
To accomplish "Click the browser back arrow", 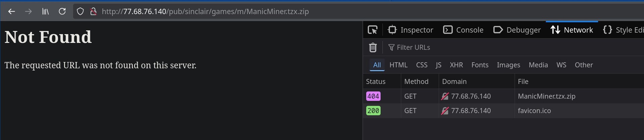I will [12, 11].
